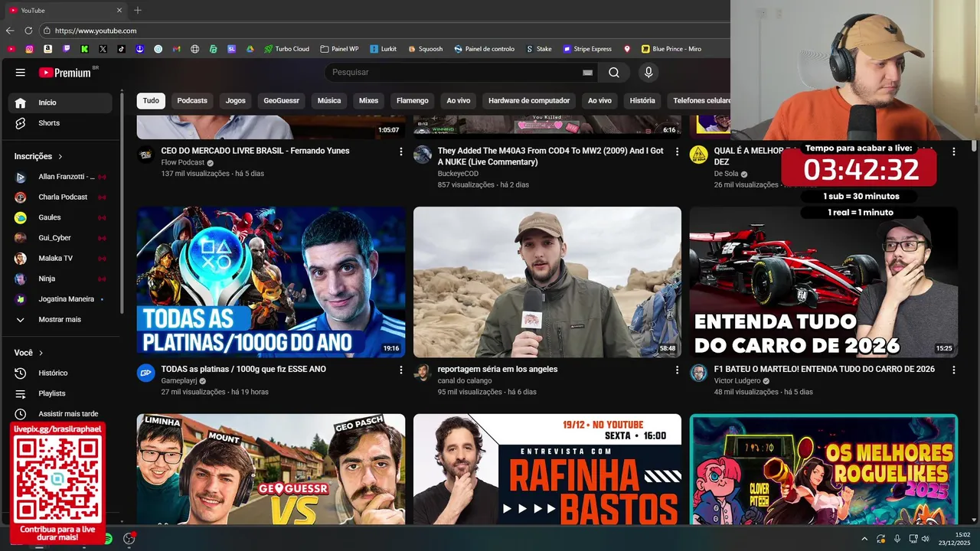Open the Amazon bookmark icon
Viewport: 980px width, 551px height.
48,49
